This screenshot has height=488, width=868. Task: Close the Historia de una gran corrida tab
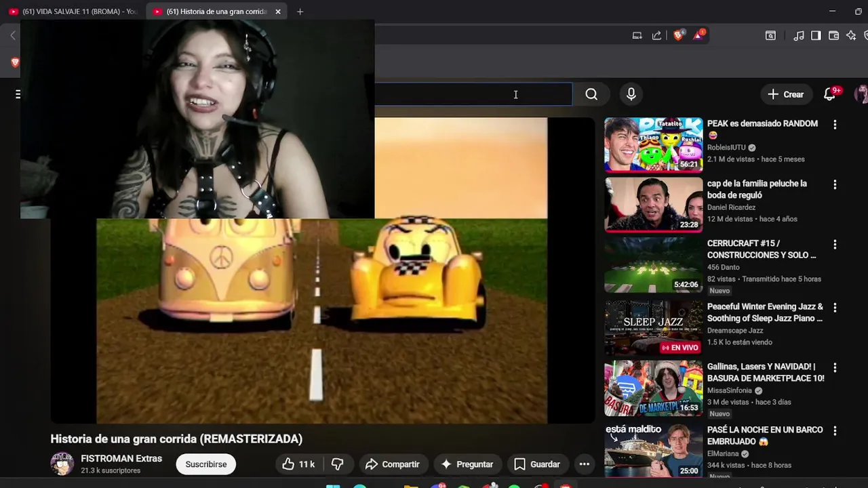tap(277, 12)
